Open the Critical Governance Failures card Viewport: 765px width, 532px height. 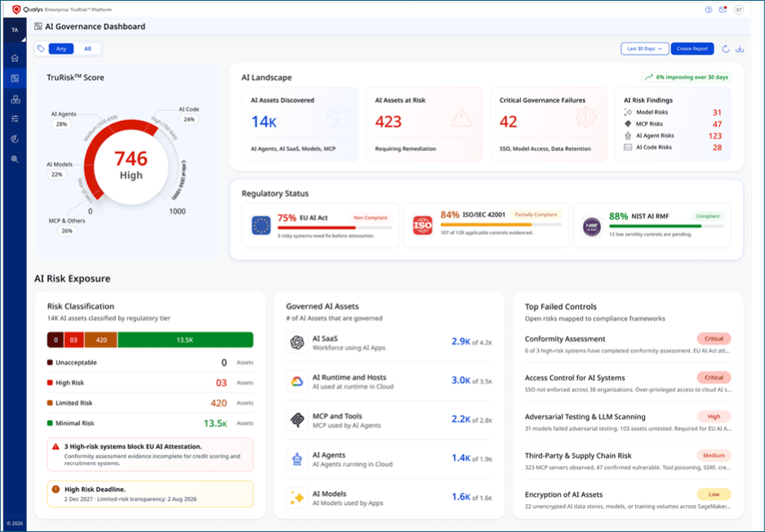(x=549, y=124)
